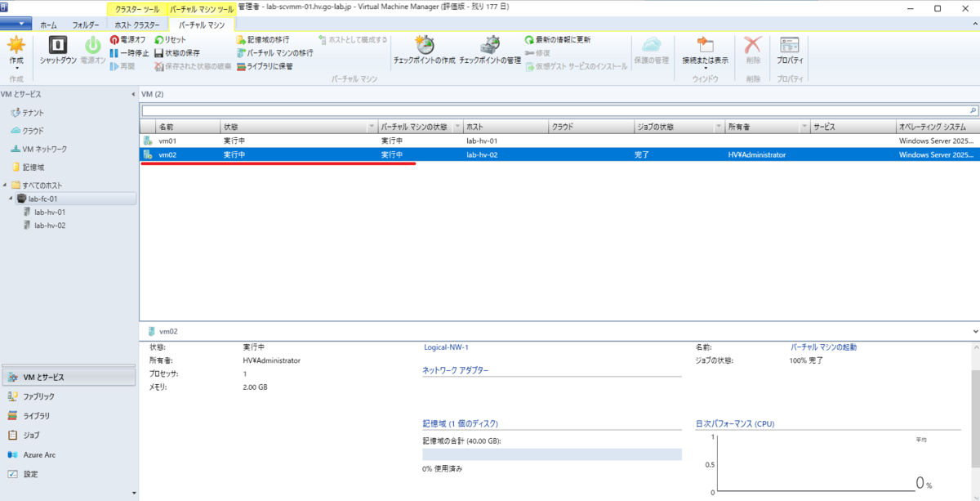Click 仮想ゲスト サービスのインストール
The height and width of the screenshot is (501, 980).
pyautogui.click(x=577, y=65)
